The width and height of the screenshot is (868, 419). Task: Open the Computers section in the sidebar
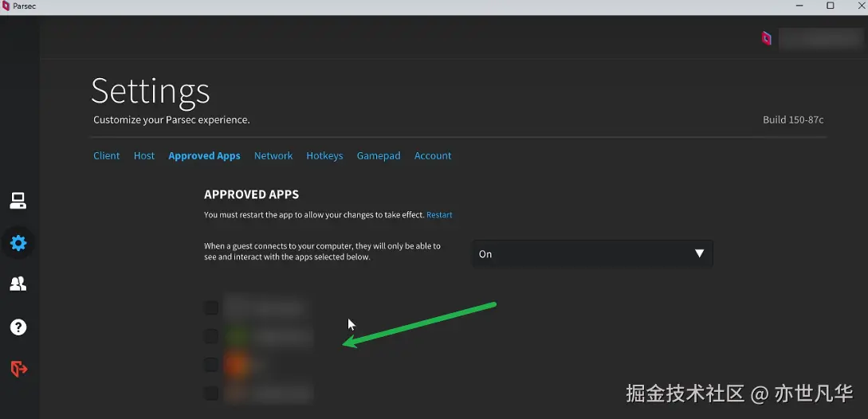[18, 201]
